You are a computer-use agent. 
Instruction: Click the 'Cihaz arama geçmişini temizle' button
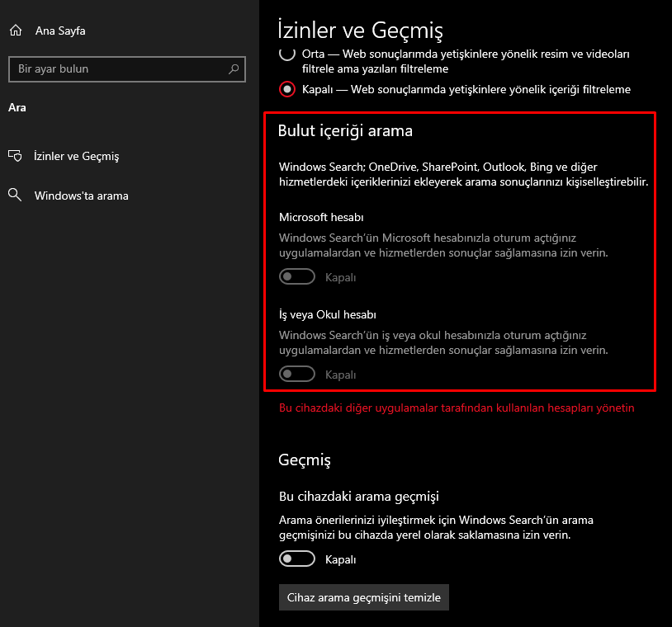(x=363, y=597)
